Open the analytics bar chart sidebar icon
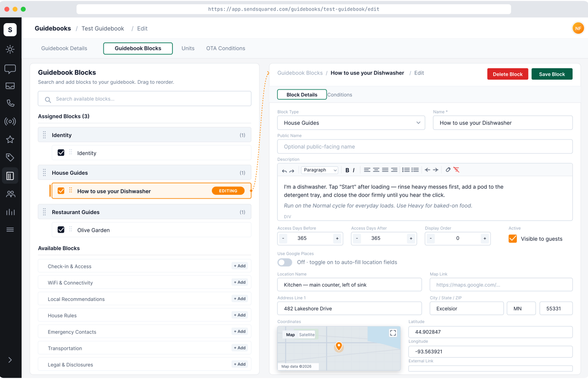This screenshot has width=588, height=379. [x=10, y=212]
